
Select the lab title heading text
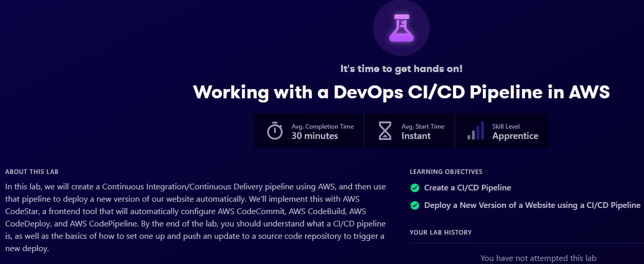click(x=401, y=92)
